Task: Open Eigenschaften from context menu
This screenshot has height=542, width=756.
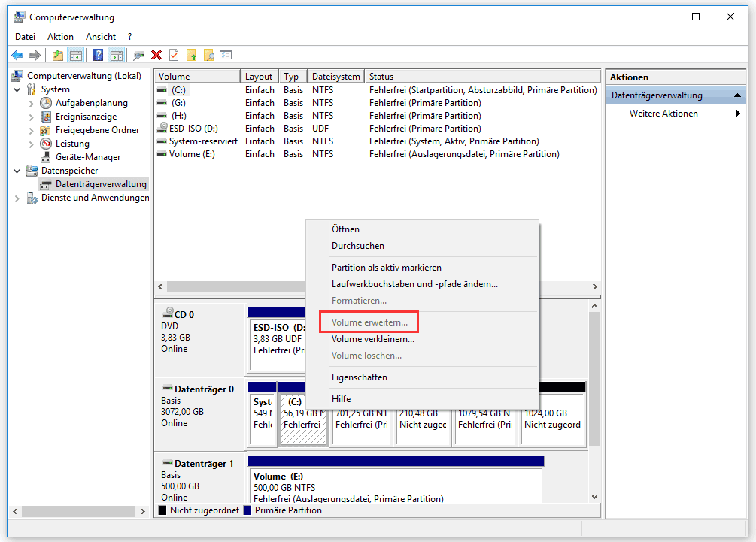Action: (422, 377)
